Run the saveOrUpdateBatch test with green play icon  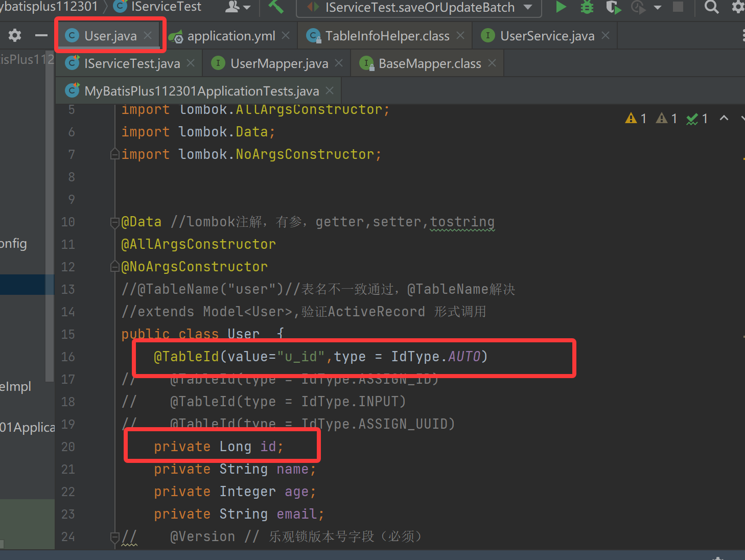[561, 7]
